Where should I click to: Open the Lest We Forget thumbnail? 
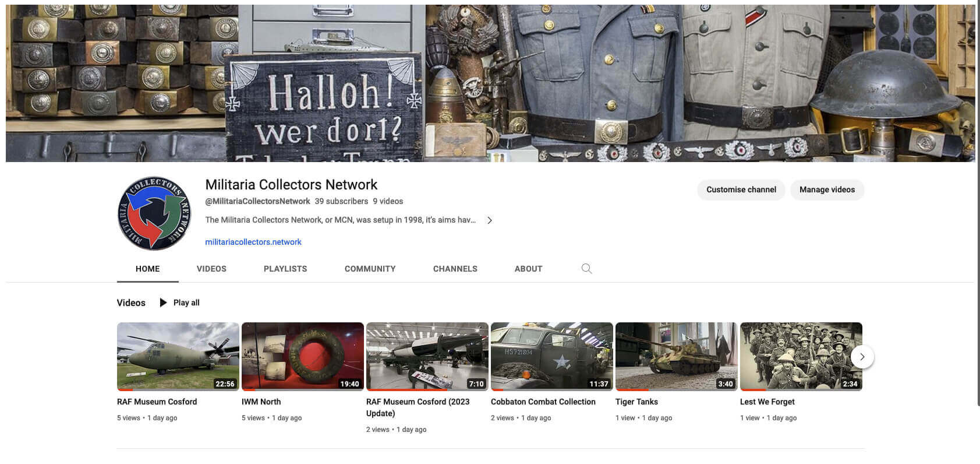tap(801, 356)
